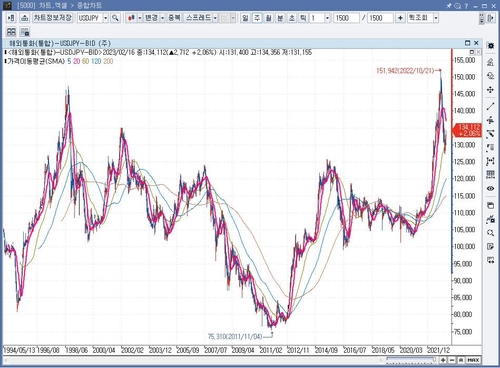This screenshot has width=500, height=368.
Task: Select the 초 second period toggle
Action: (292, 18)
